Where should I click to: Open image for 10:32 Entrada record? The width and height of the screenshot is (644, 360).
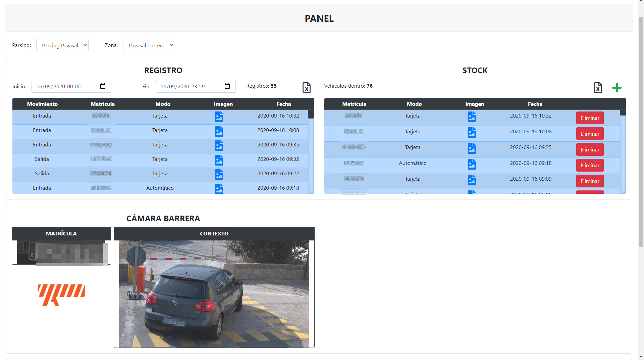coord(219,117)
